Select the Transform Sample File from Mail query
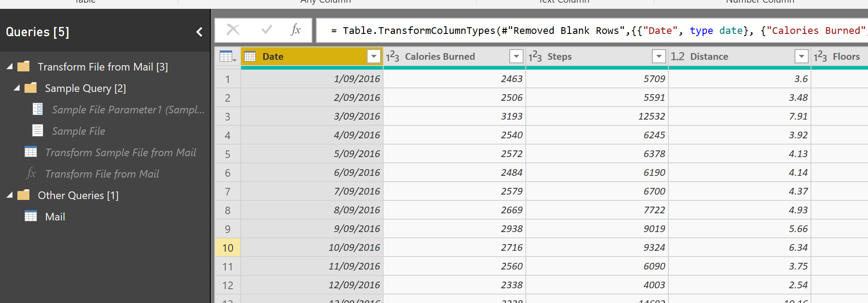This screenshot has height=303, width=868. coord(120,153)
